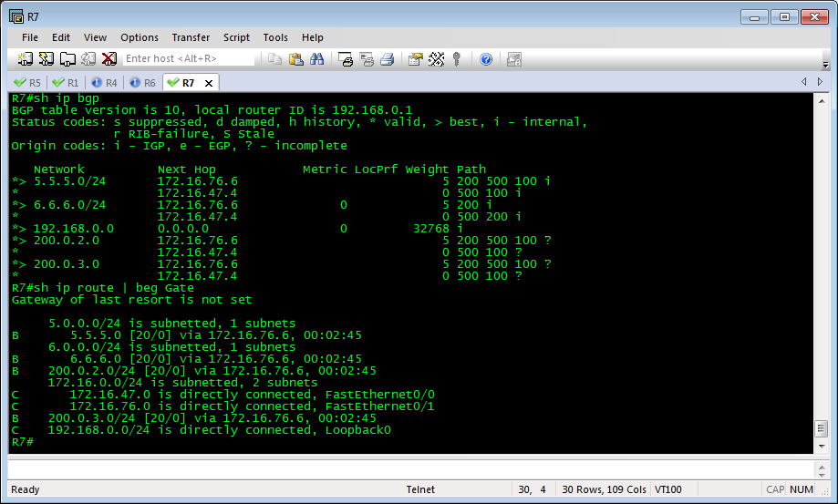The image size is (838, 504).
Task: Switch to the R4 session tab
Action: [104, 83]
